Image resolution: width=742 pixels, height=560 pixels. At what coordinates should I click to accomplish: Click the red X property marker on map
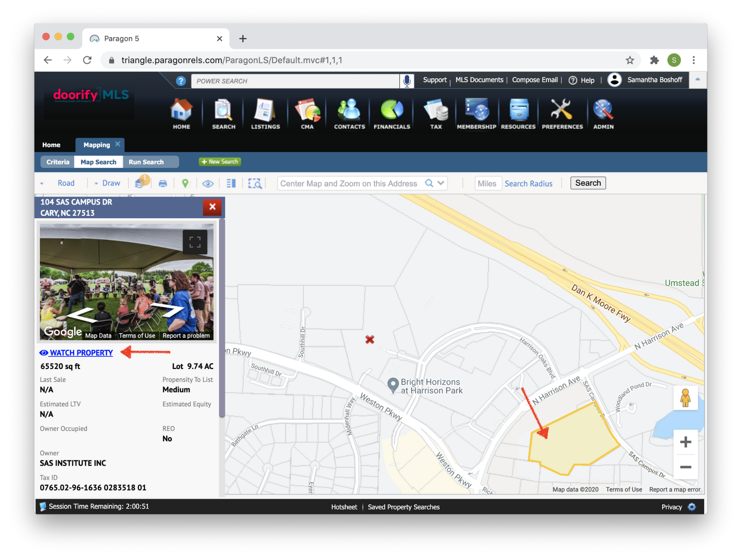pos(370,339)
